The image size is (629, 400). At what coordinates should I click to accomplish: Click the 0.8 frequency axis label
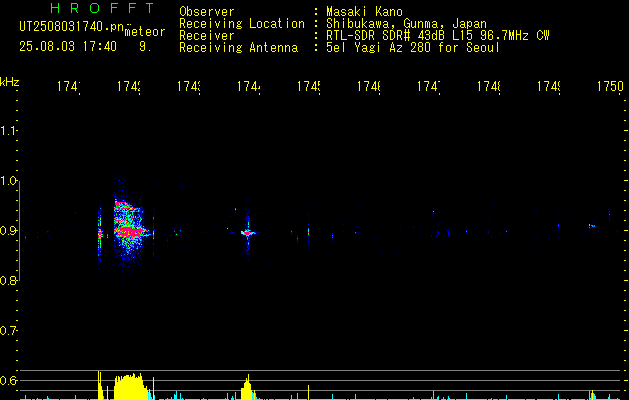point(9,280)
